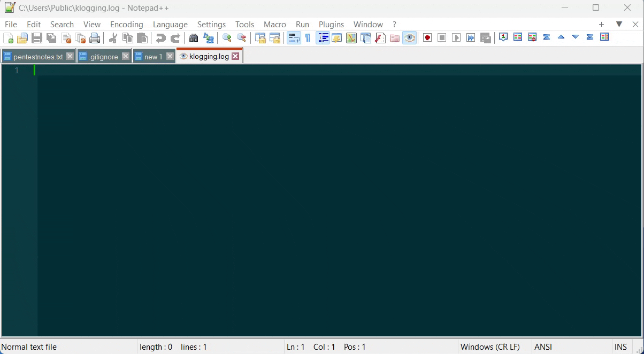Run the recorded macro playback icon
The height and width of the screenshot is (354, 644).
tap(456, 37)
